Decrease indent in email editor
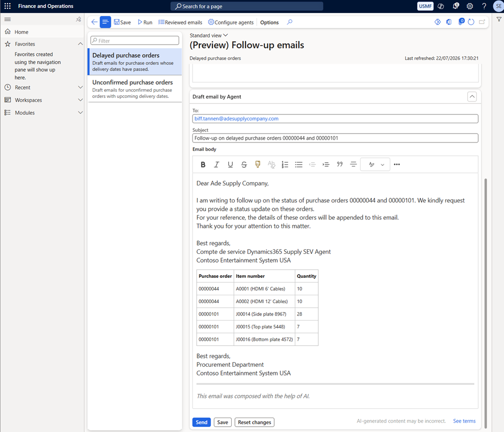The height and width of the screenshot is (432, 504). pyautogui.click(x=312, y=164)
